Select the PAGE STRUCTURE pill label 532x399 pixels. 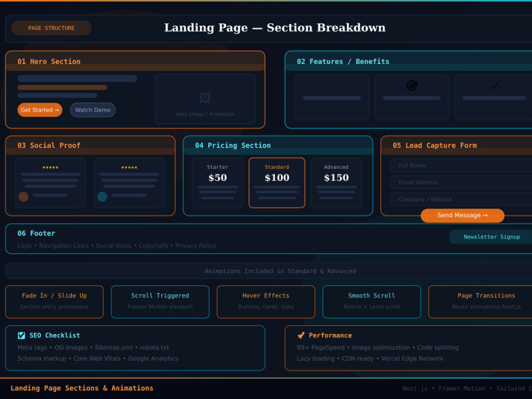click(51, 28)
